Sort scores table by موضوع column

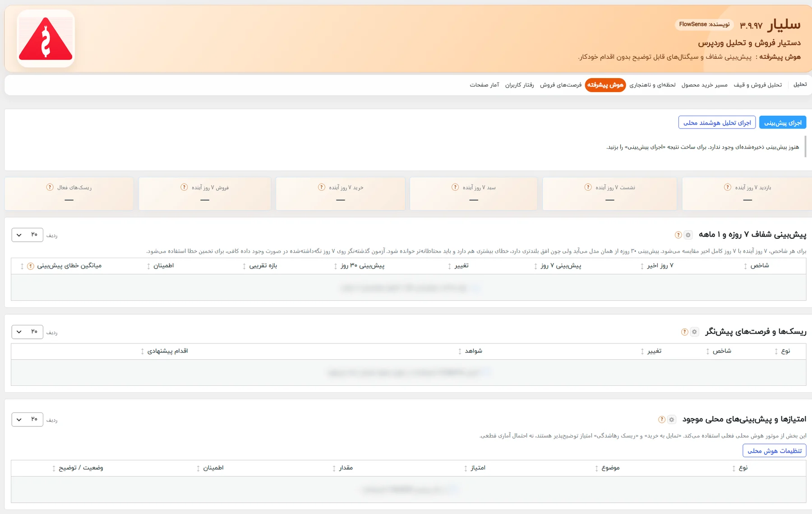pos(596,468)
